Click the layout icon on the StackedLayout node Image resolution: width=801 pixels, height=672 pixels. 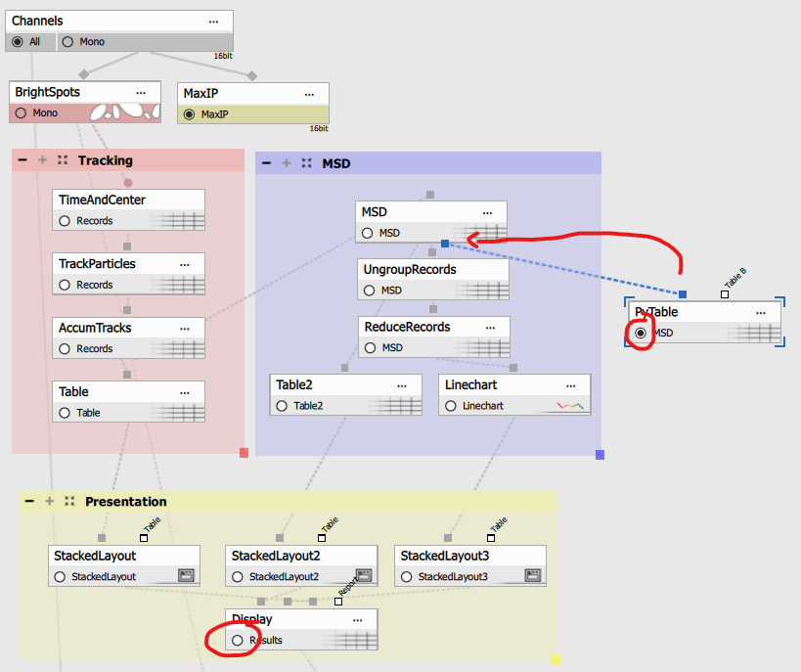coord(186,576)
